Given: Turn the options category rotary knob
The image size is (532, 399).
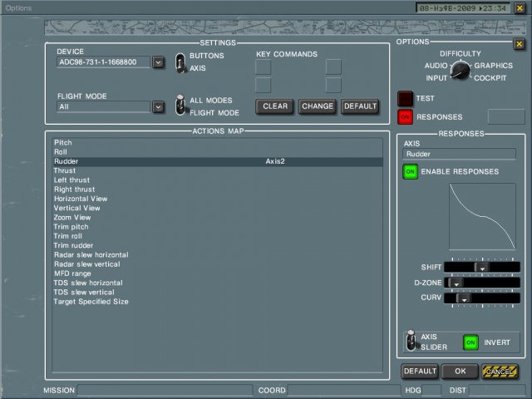Looking at the screenshot, I should [461, 70].
